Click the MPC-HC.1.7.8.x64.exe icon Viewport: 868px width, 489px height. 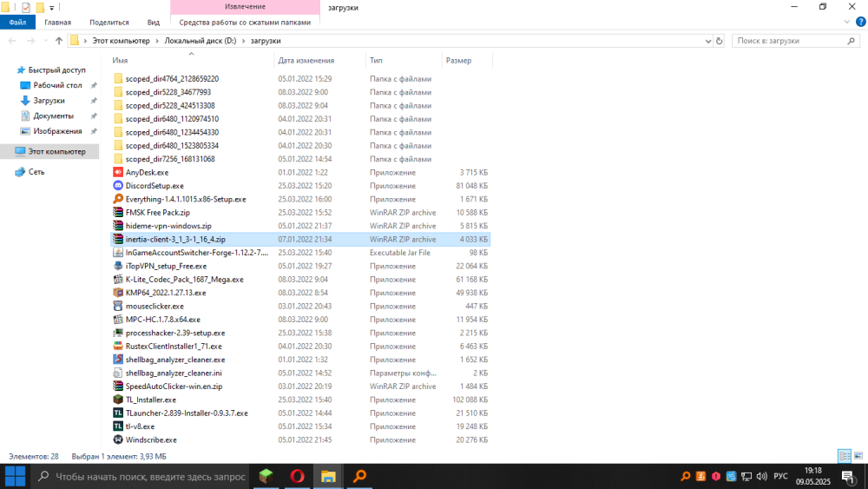click(118, 320)
